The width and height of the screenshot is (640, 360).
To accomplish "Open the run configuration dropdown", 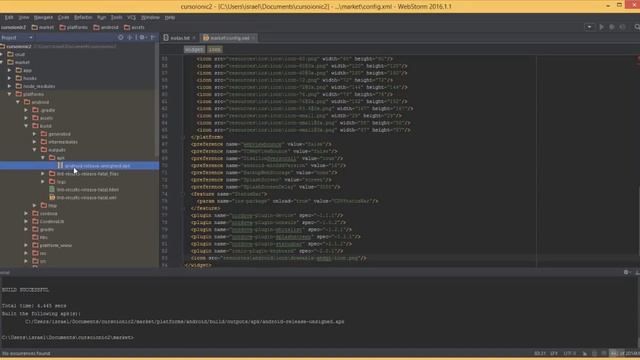I will pos(589,27).
